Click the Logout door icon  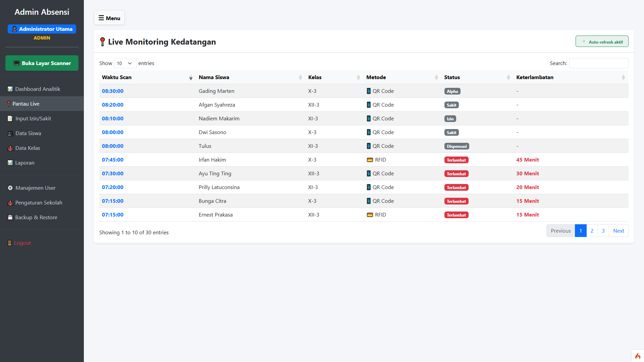coord(10,243)
